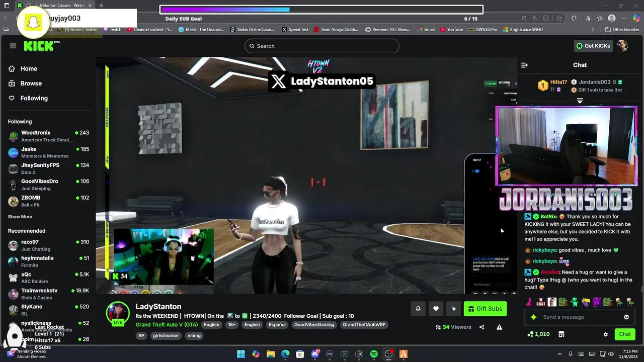644x362 pixels.
Task: Open the Twitch bookmark
Action: point(112,30)
